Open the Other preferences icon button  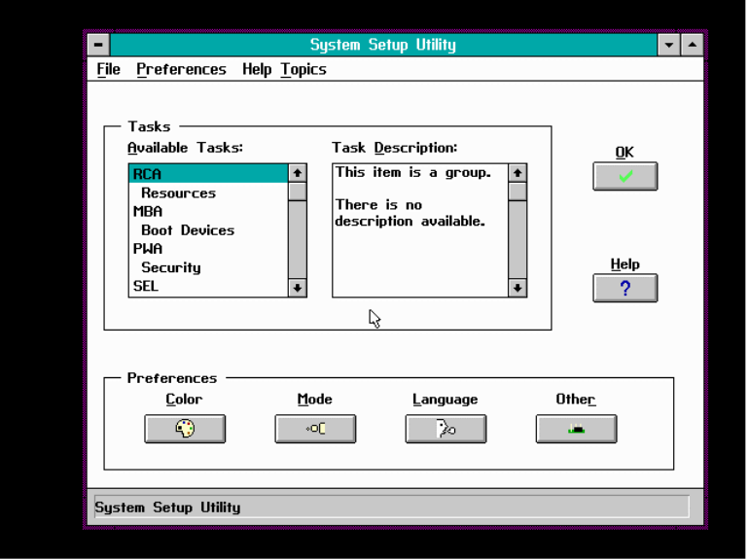(x=576, y=429)
